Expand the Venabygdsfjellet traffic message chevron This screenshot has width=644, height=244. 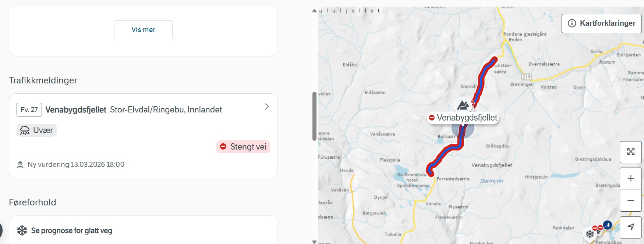(x=267, y=107)
